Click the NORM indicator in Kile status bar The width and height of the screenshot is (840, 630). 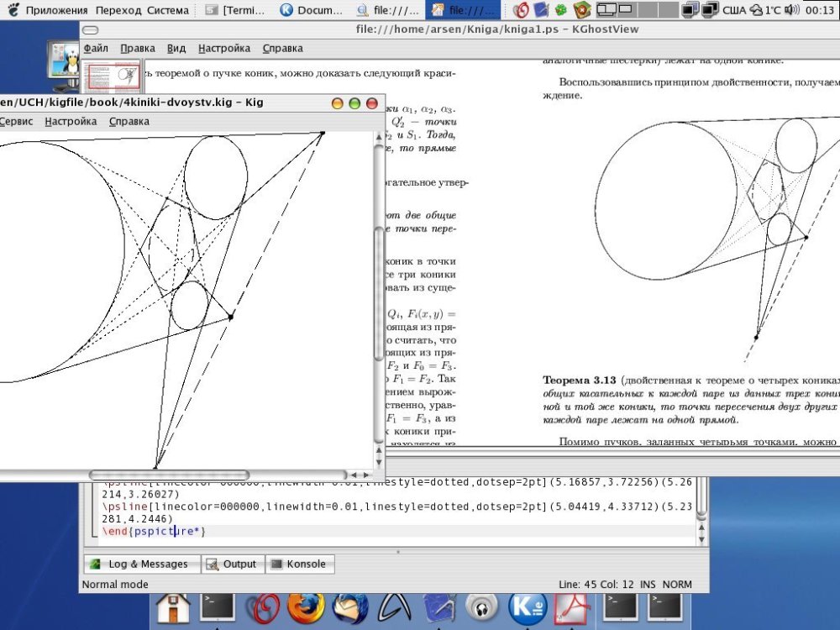click(x=677, y=585)
